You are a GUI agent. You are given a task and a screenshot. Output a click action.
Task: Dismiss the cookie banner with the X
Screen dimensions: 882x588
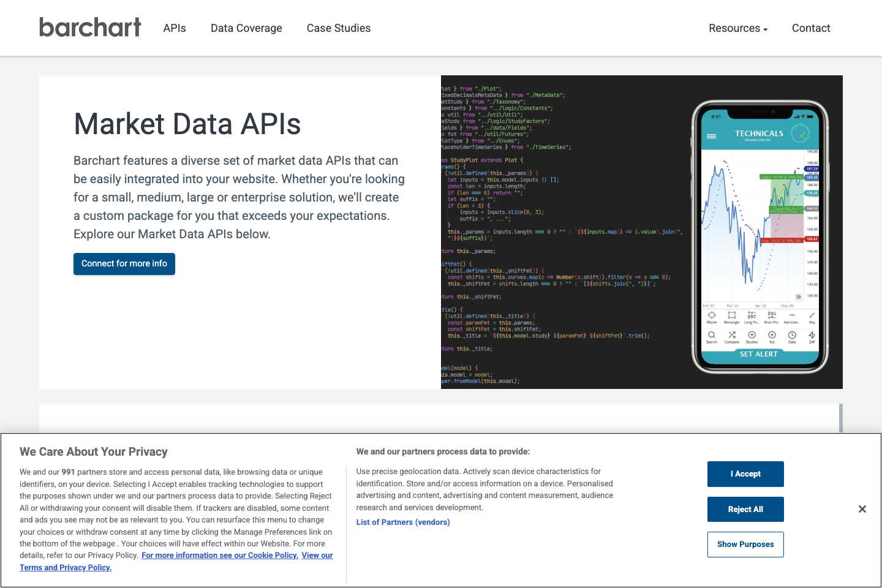point(862,509)
